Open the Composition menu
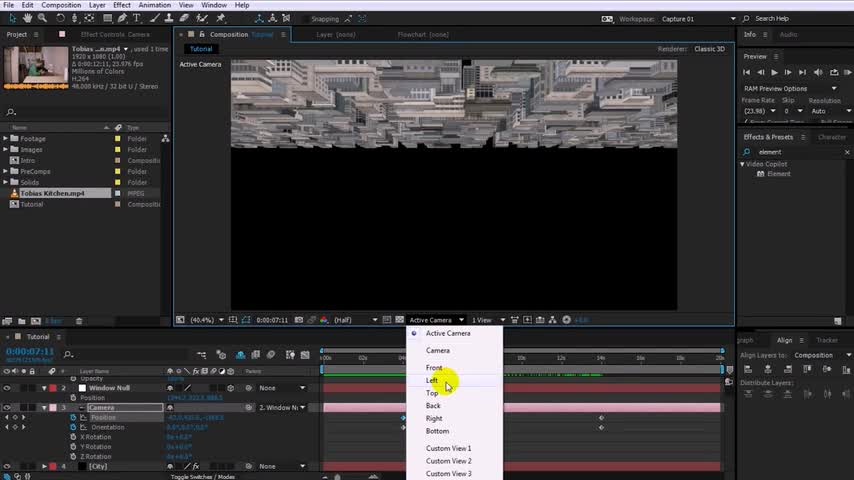The width and height of the screenshot is (854, 480). pyautogui.click(x=61, y=5)
